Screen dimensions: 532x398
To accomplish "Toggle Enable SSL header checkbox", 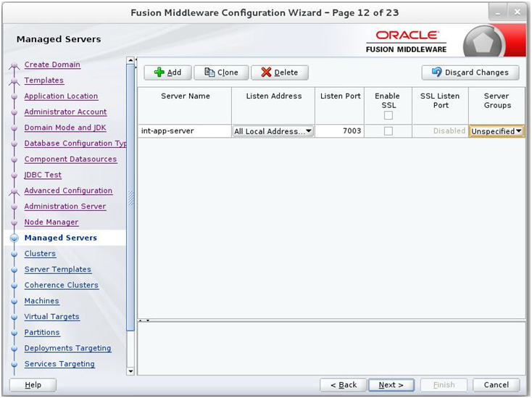I will click(x=388, y=115).
